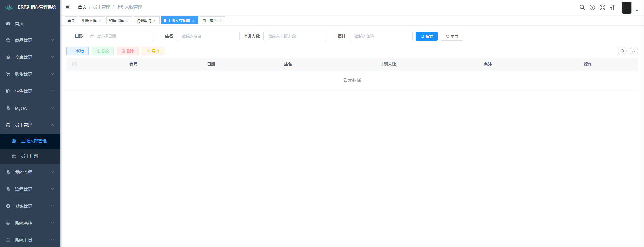Click the red 删除 delete button
The image size is (644, 247).
click(x=128, y=51)
